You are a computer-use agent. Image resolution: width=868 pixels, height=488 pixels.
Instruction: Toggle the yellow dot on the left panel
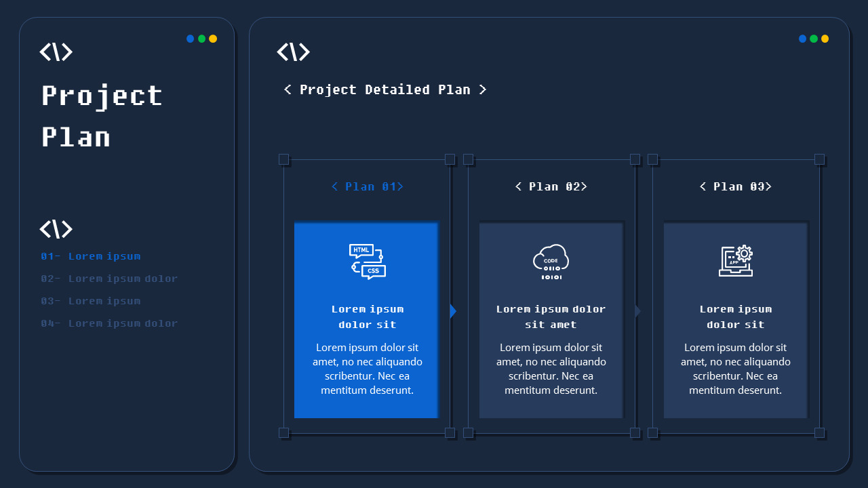(x=212, y=39)
